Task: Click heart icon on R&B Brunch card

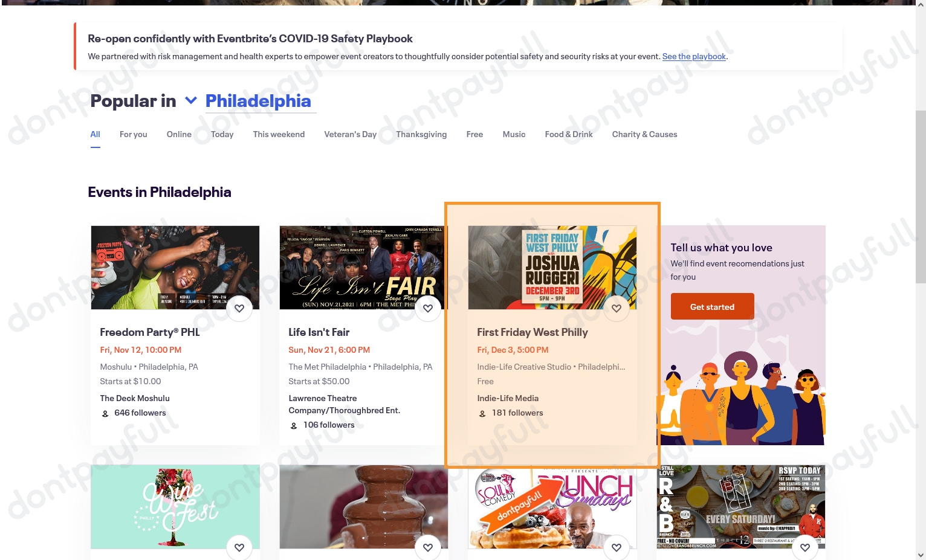Action: (805, 547)
